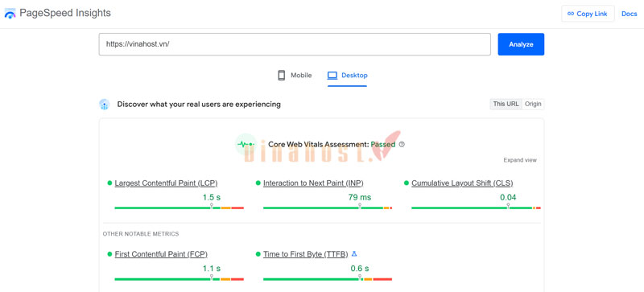The image size is (644, 292).
Task: Click the 0.6 s TTFB value
Action: click(360, 269)
